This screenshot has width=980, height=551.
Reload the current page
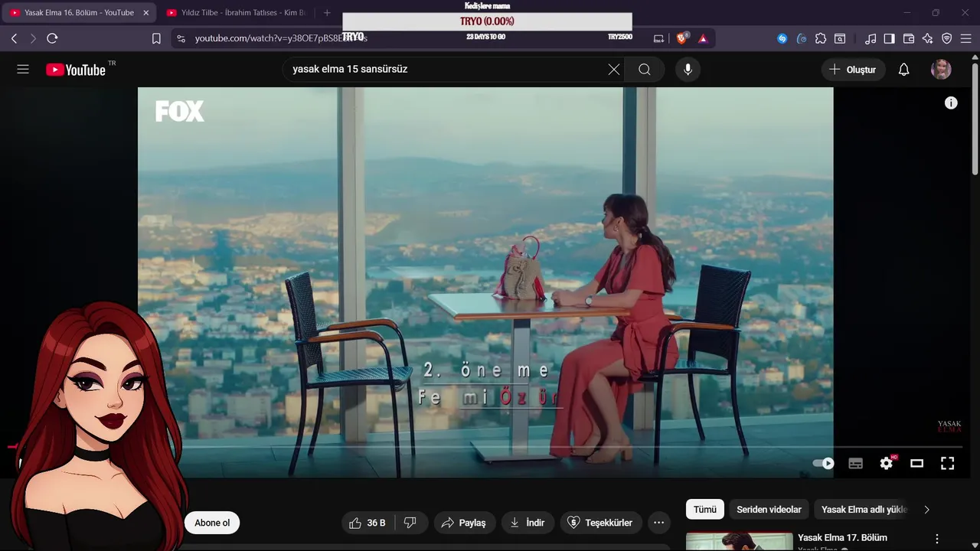pos(52,38)
